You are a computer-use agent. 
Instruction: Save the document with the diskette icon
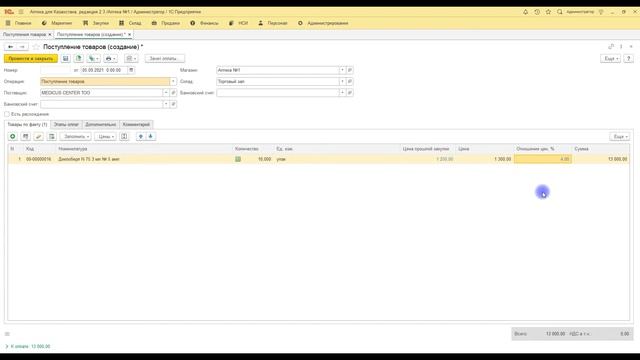coord(66,58)
